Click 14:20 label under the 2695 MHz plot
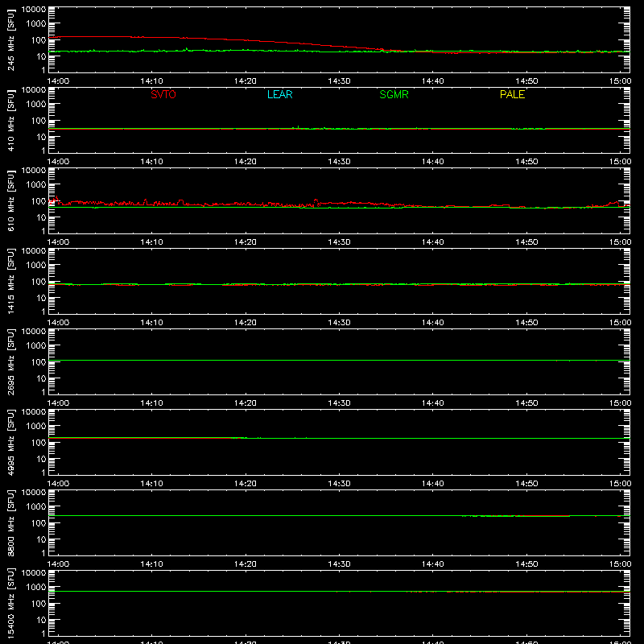Viewport: 644px width, 644px height. (246, 403)
